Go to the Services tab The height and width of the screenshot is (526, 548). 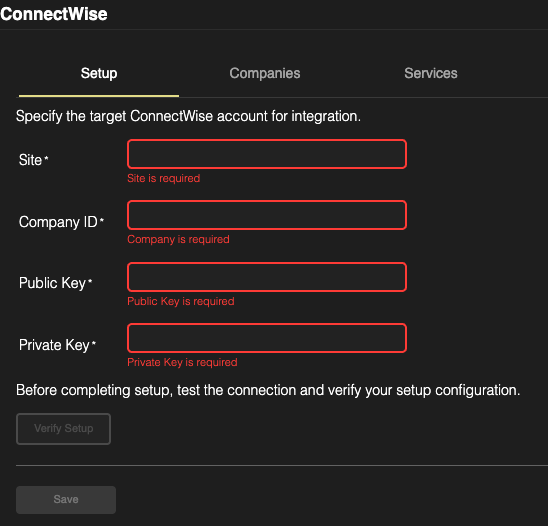(431, 73)
